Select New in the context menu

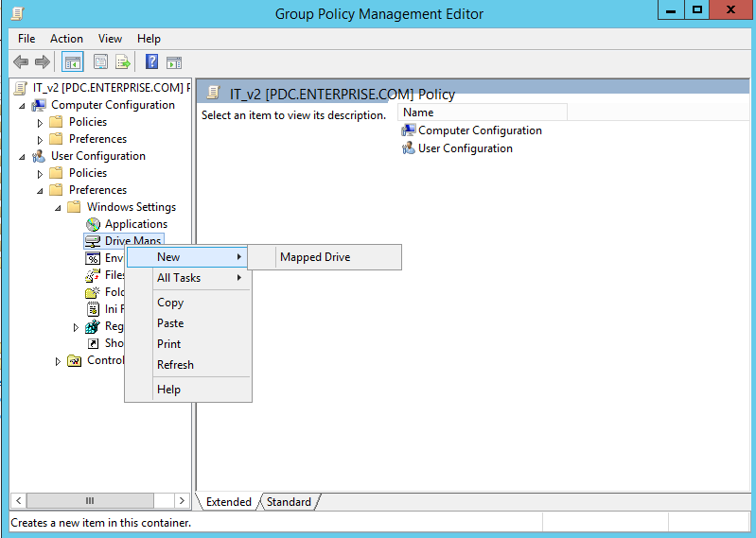(188, 257)
